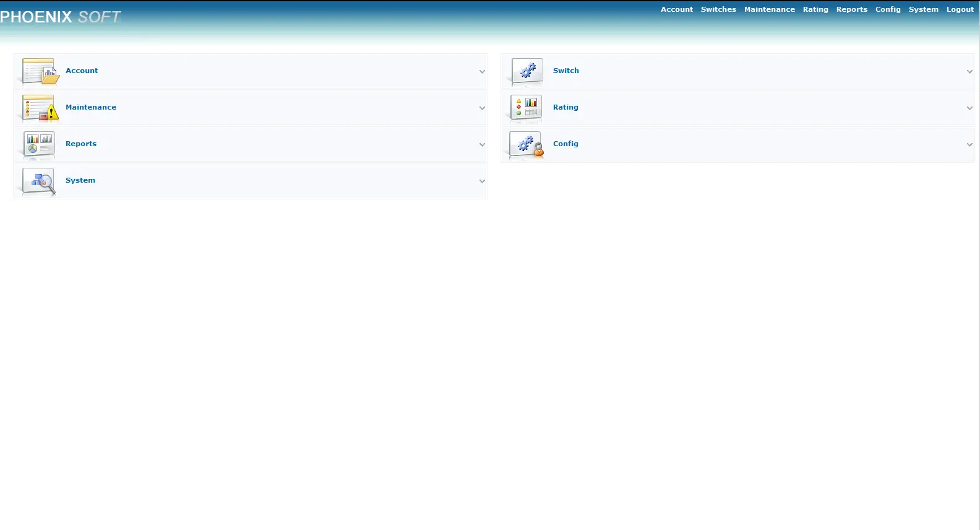Expand the Maintenance panel chevron
This screenshot has height=530, width=980.
coord(482,108)
